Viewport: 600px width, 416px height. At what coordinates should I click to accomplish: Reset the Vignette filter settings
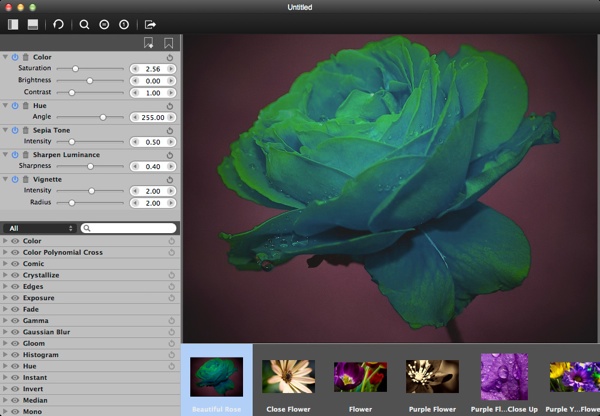tap(170, 179)
